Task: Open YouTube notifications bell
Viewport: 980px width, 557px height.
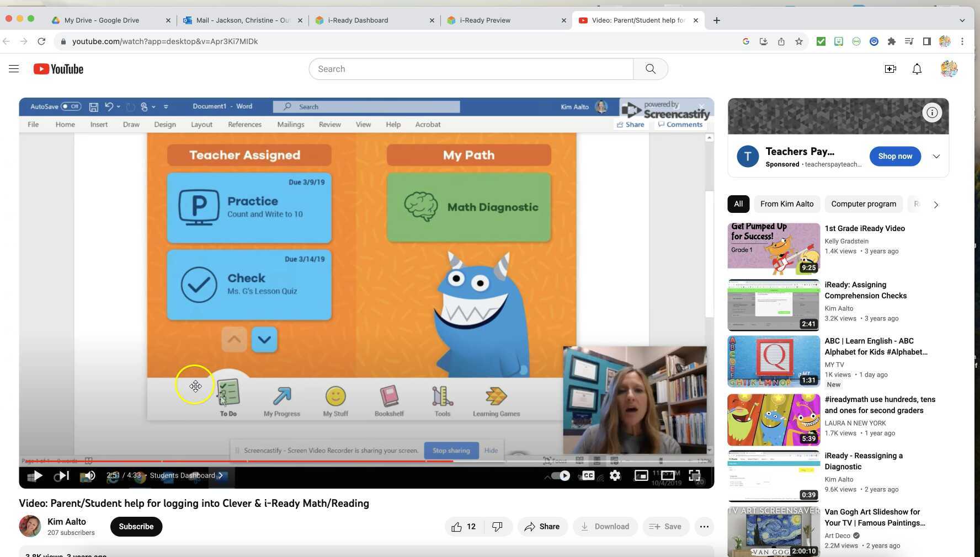Action: 916,68
